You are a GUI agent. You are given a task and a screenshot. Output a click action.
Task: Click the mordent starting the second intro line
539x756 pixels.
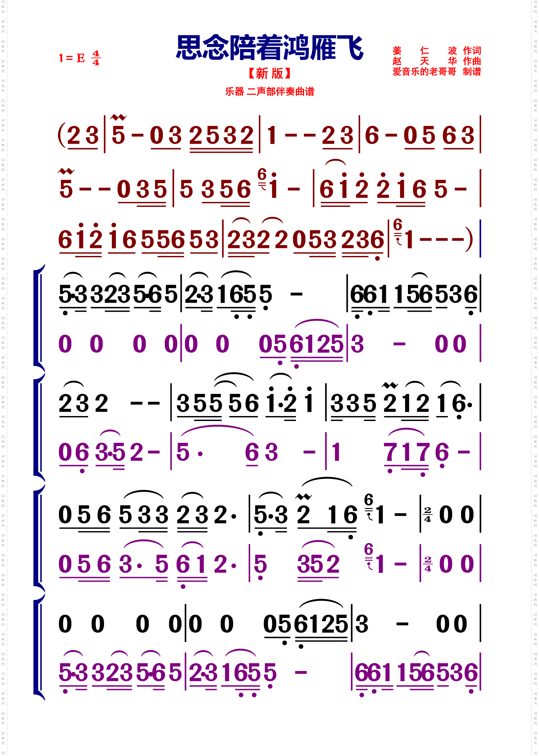click(x=66, y=171)
